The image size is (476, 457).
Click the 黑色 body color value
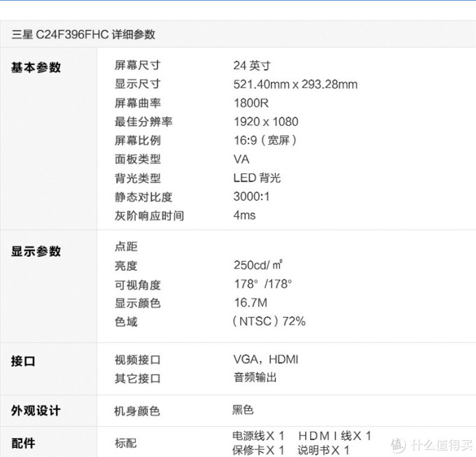coord(243,410)
